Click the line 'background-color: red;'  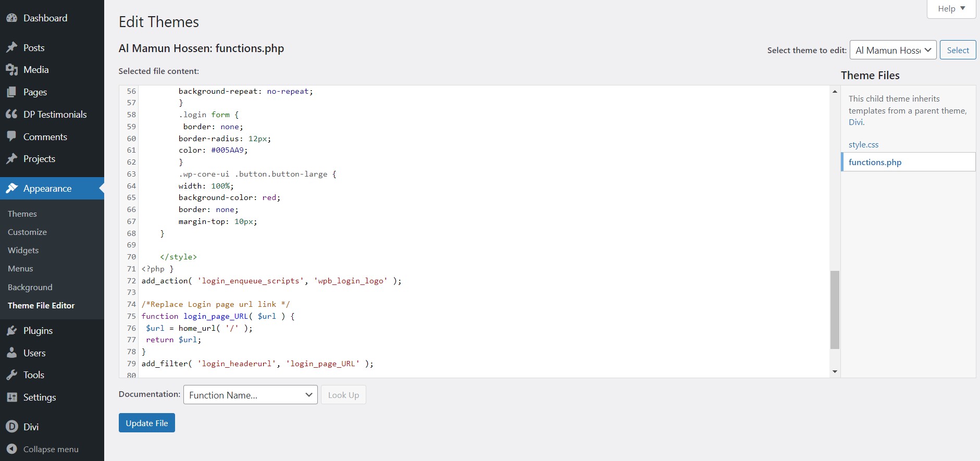coord(229,197)
